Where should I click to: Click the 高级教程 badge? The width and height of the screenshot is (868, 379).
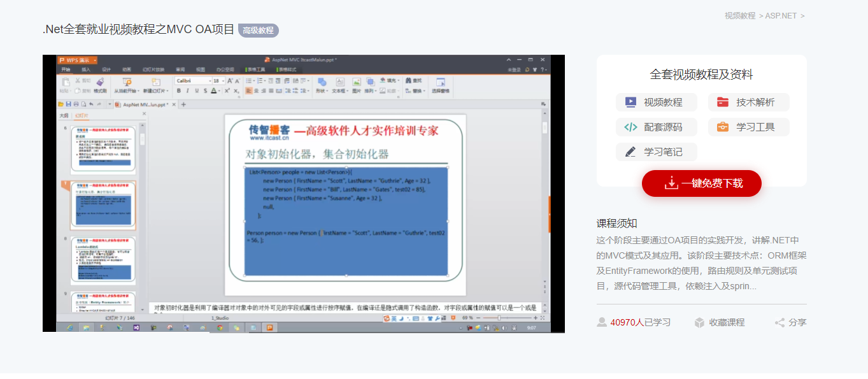(259, 30)
